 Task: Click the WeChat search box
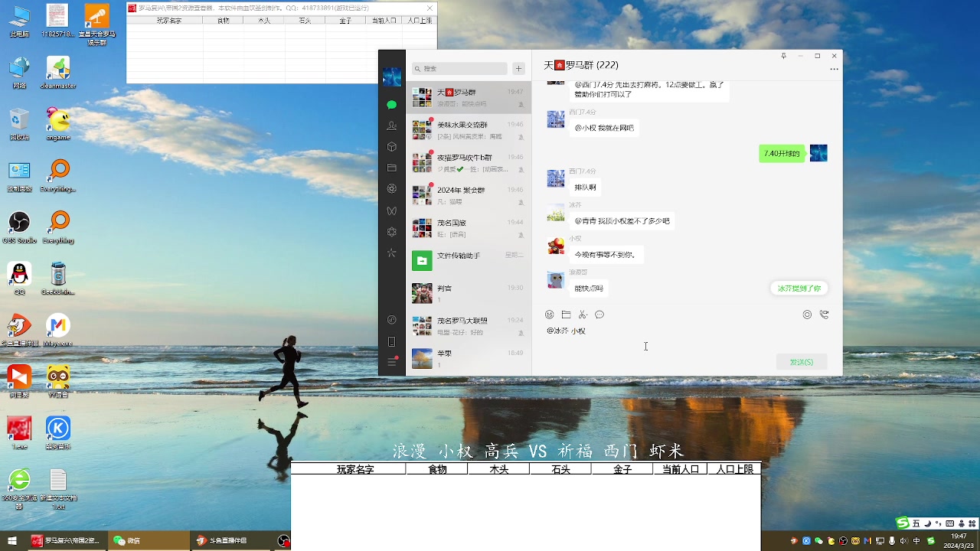coord(459,69)
